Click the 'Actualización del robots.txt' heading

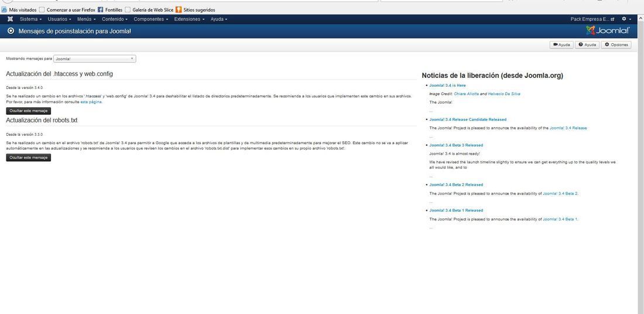tap(42, 121)
